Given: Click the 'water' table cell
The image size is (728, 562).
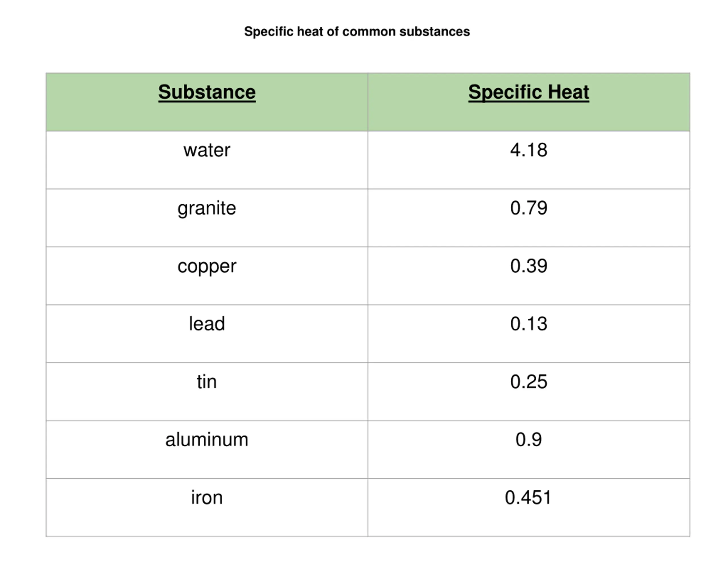Looking at the screenshot, I should coord(207,160).
